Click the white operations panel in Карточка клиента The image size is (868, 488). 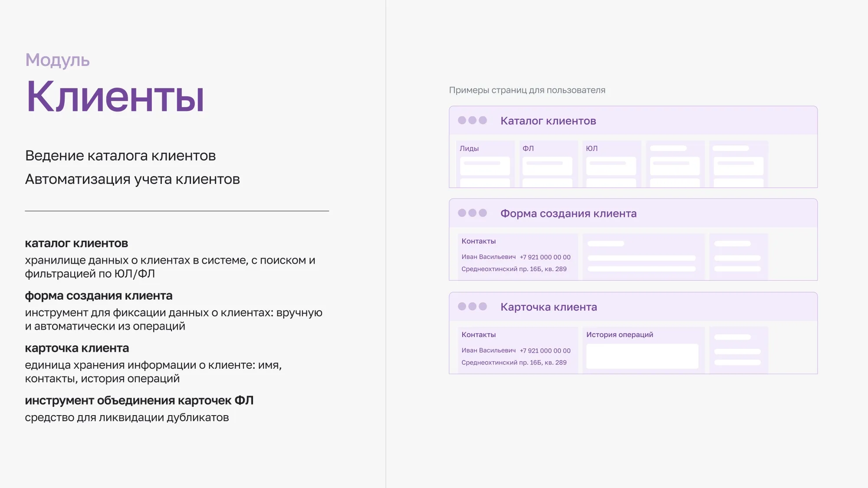click(641, 355)
